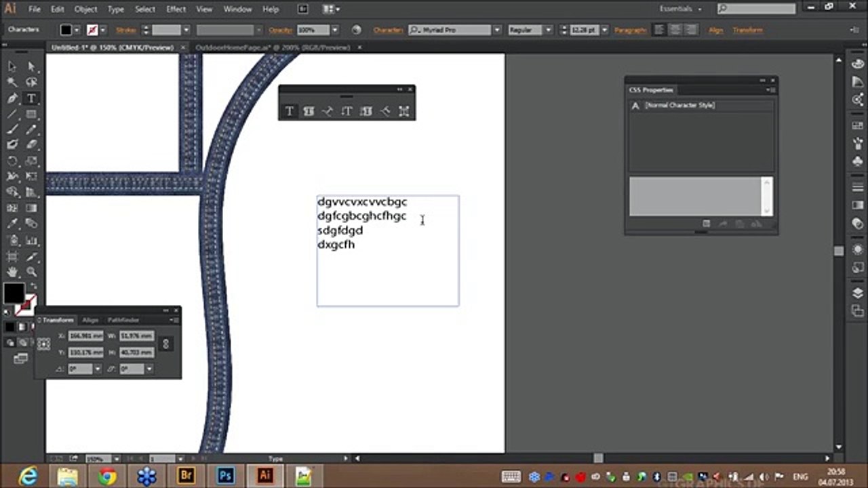
Task: Open the font family dropdown arrow
Action: [497, 30]
